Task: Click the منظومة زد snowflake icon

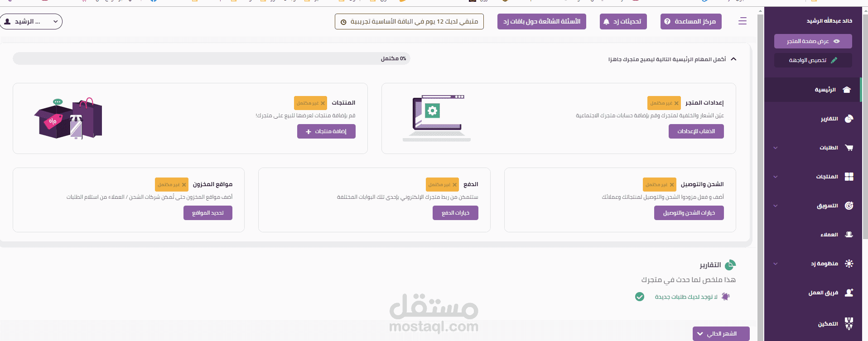Action: click(849, 264)
